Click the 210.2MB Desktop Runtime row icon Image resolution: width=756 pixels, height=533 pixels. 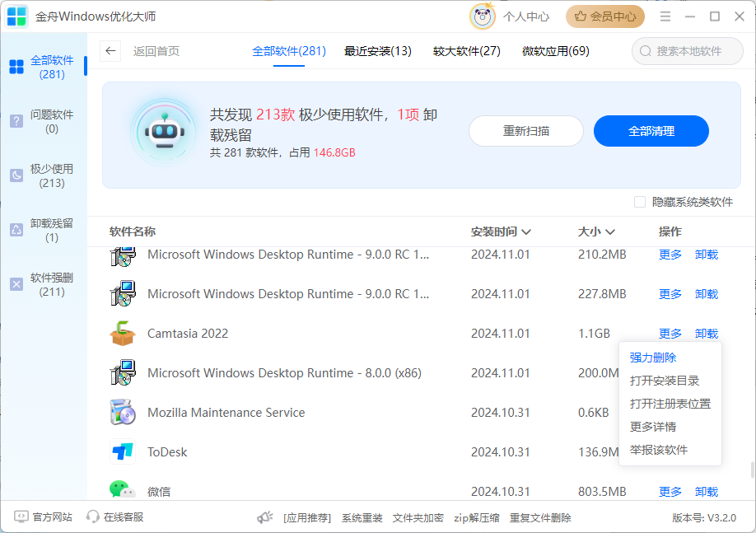coord(123,256)
